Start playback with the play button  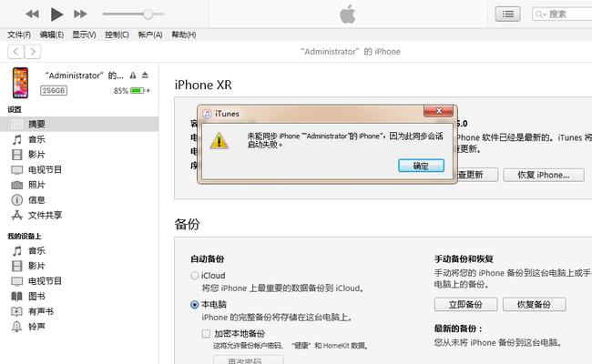click(x=56, y=15)
